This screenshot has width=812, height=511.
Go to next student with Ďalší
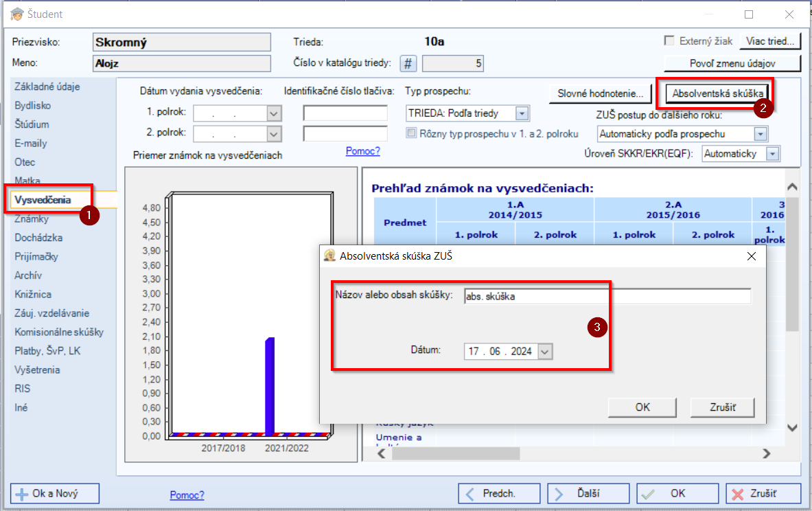(588, 493)
